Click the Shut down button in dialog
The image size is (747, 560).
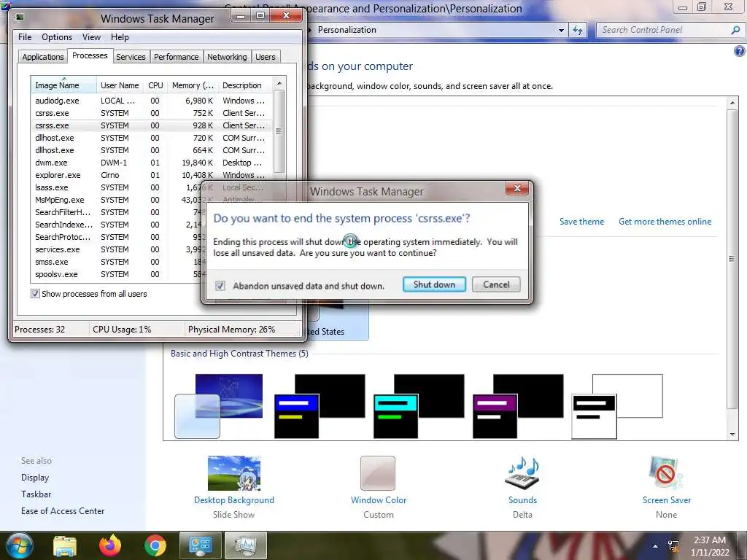point(434,284)
